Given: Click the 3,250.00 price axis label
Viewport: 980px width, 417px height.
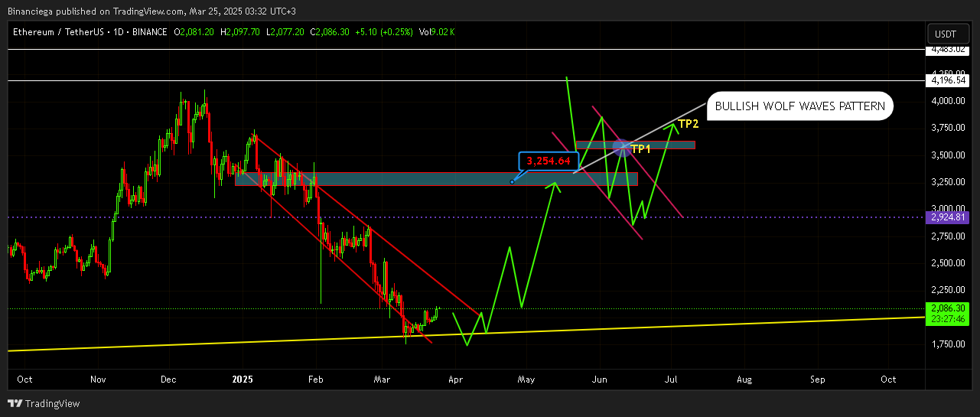Looking at the screenshot, I should [x=947, y=182].
